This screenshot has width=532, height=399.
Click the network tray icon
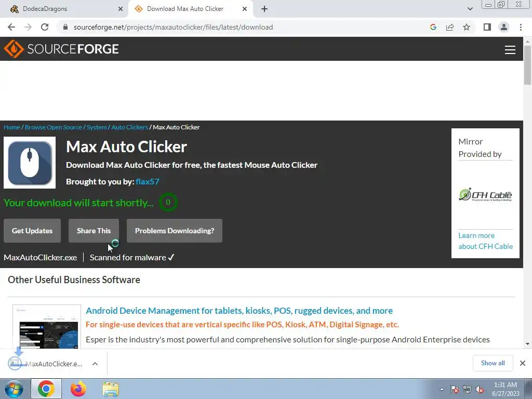click(467, 390)
